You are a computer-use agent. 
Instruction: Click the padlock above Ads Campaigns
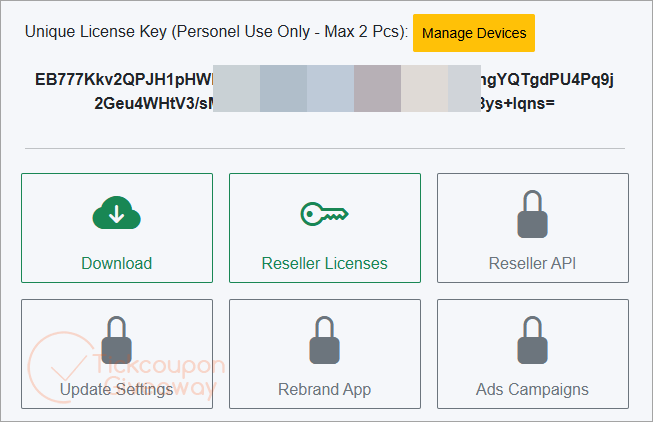pyautogui.click(x=532, y=340)
